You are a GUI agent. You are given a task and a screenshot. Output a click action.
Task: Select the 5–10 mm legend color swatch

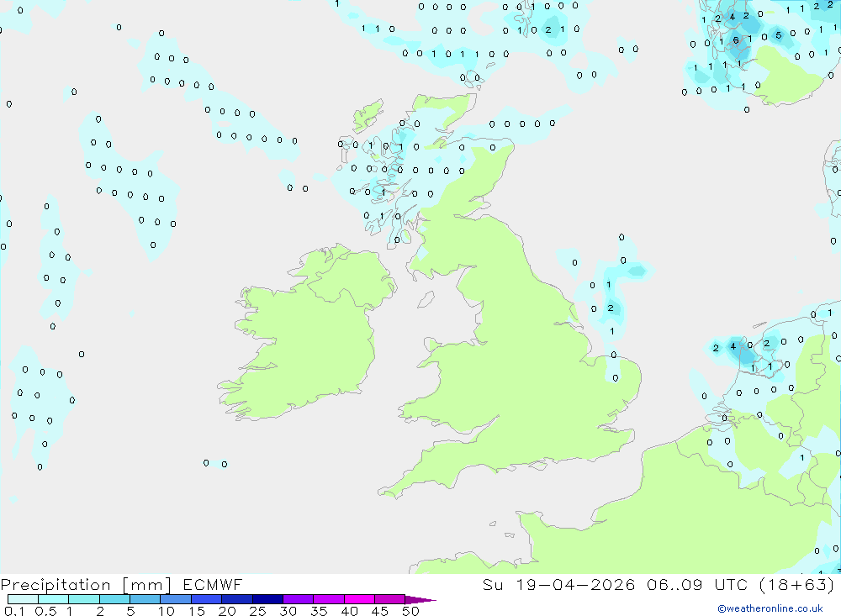tap(145, 599)
